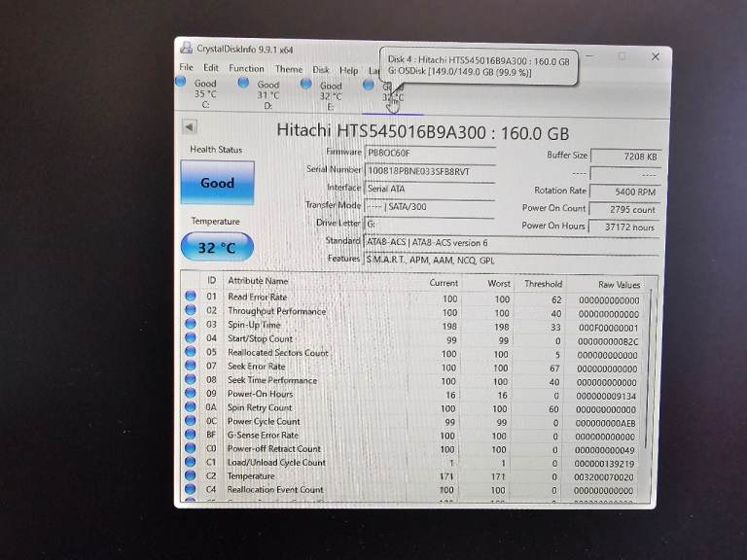Screen dimensions: 747x560
Task: Click the Drive Letter field G:
Action: pos(430,224)
